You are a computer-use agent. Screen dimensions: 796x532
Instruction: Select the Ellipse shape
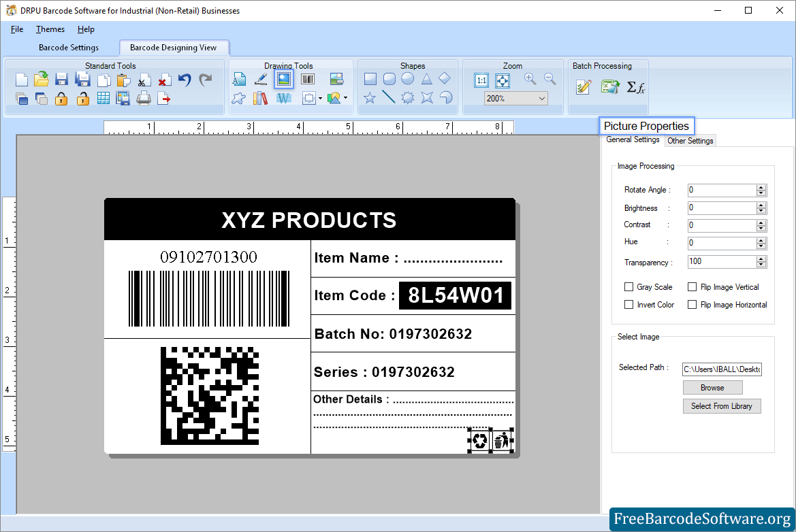(x=408, y=79)
